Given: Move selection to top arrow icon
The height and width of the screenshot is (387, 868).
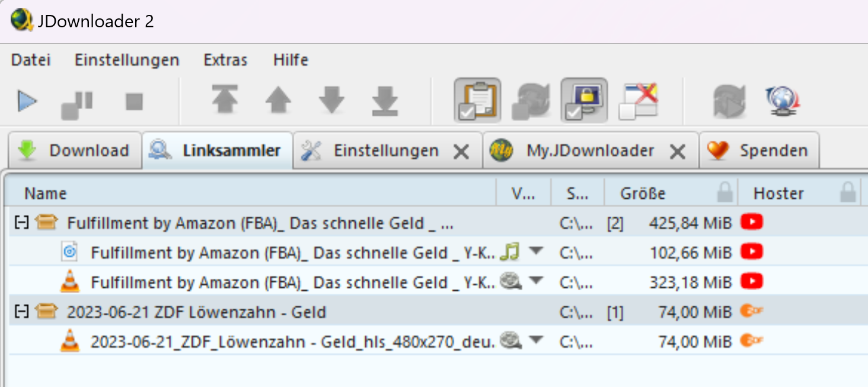Looking at the screenshot, I should [x=225, y=100].
